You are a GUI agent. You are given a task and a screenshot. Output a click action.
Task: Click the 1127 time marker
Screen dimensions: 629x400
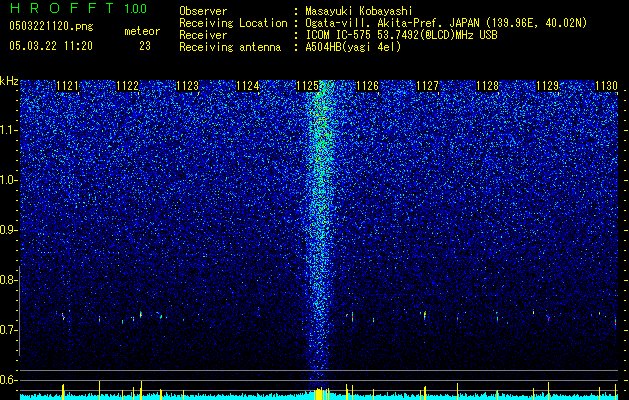pos(428,86)
